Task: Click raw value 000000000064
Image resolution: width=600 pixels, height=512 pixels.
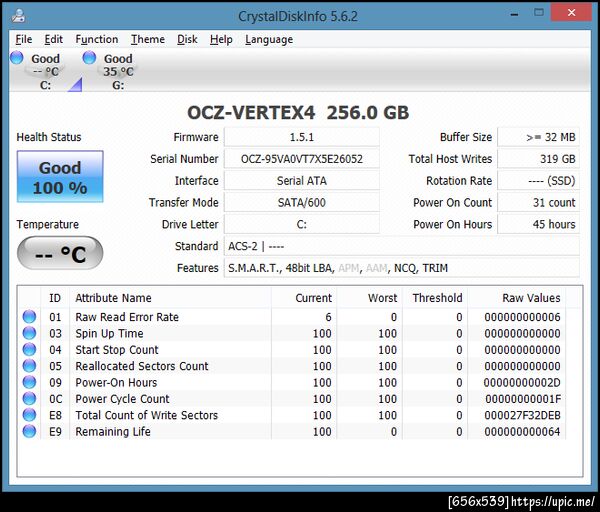Action: click(x=522, y=432)
